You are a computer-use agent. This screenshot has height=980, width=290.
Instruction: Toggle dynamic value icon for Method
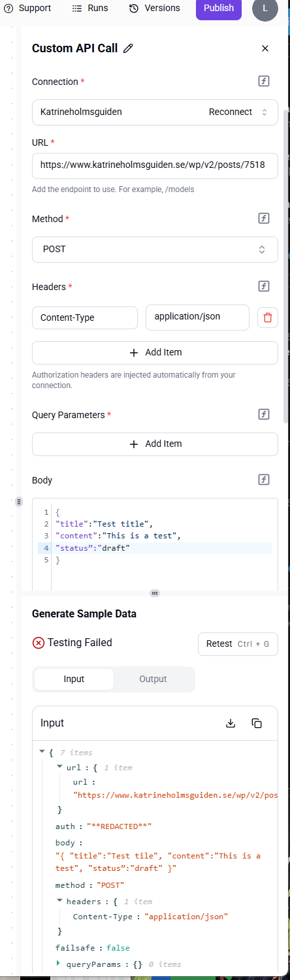(264, 219)
